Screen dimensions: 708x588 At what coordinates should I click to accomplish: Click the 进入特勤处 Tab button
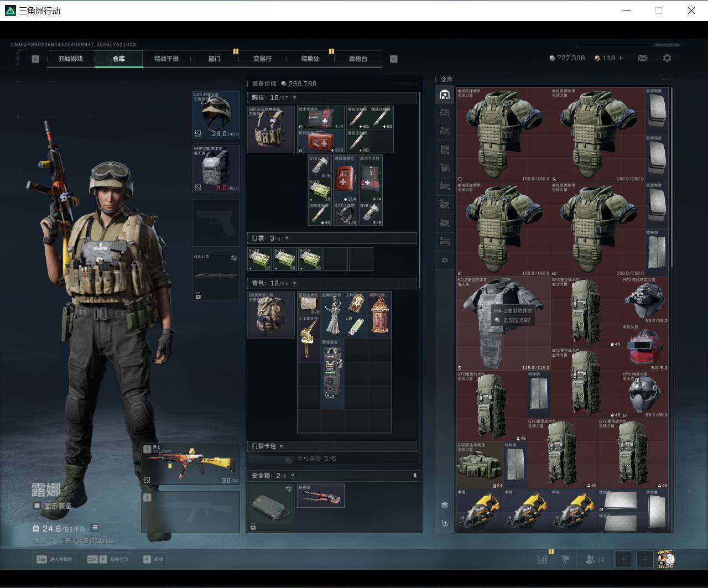coord(54,559)
